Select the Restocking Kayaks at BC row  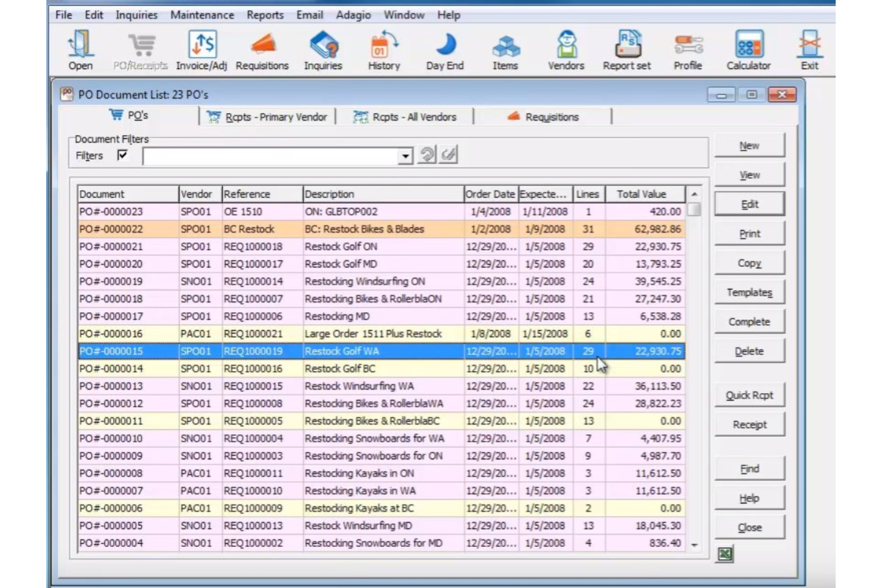(x=381, y=508)
